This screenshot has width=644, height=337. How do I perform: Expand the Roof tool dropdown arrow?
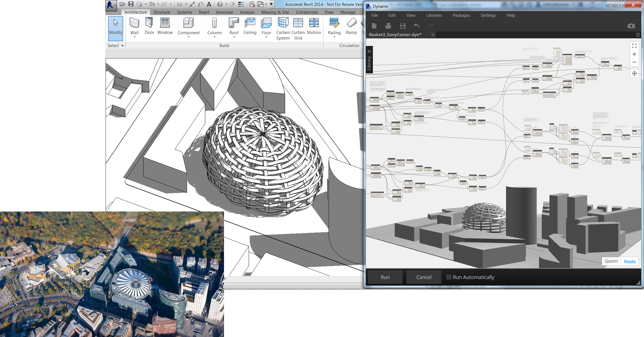[x=234, y=37]
